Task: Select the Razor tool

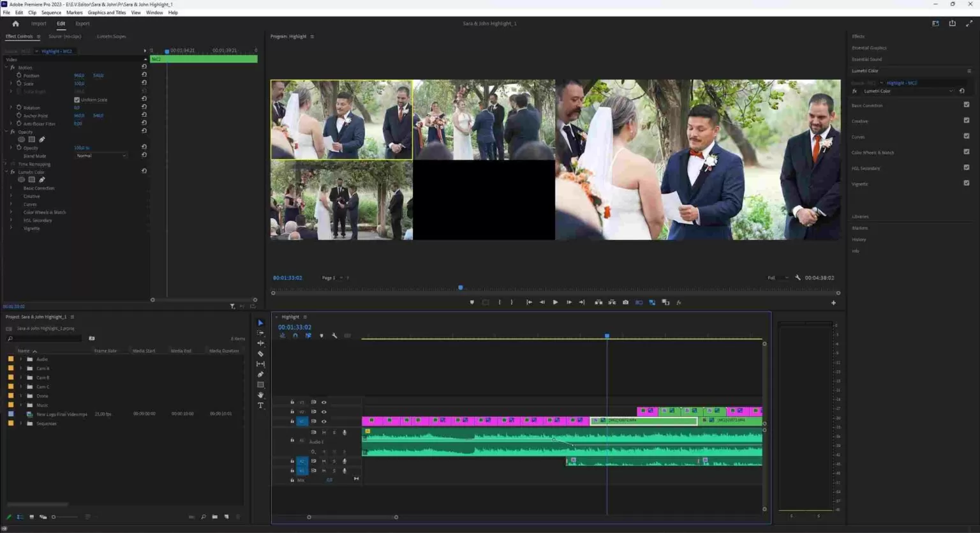Action: click(260, 353)
